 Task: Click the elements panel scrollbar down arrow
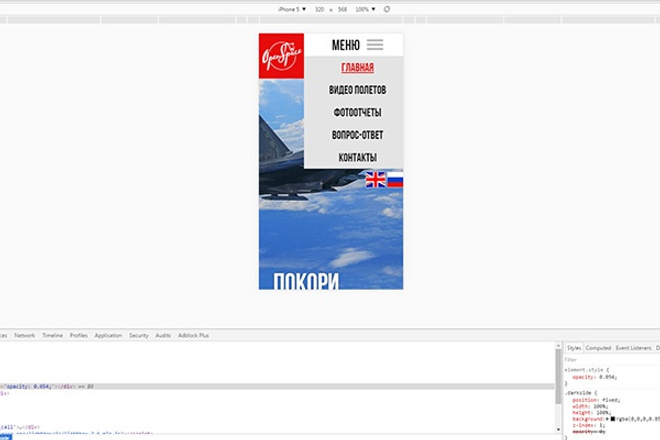point(559,429)
